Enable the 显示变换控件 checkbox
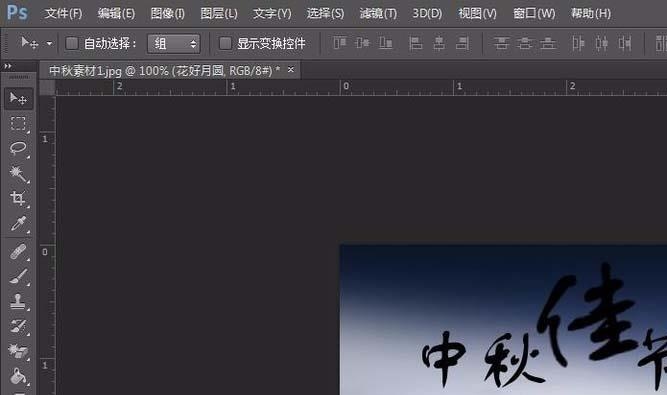Screen dimensions: 667x395 click(225, 43)
